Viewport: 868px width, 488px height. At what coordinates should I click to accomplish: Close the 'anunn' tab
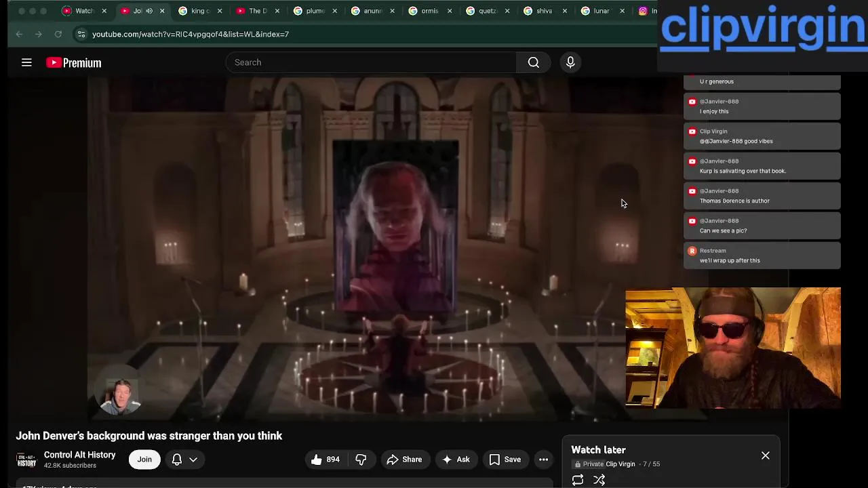[392, 11]
